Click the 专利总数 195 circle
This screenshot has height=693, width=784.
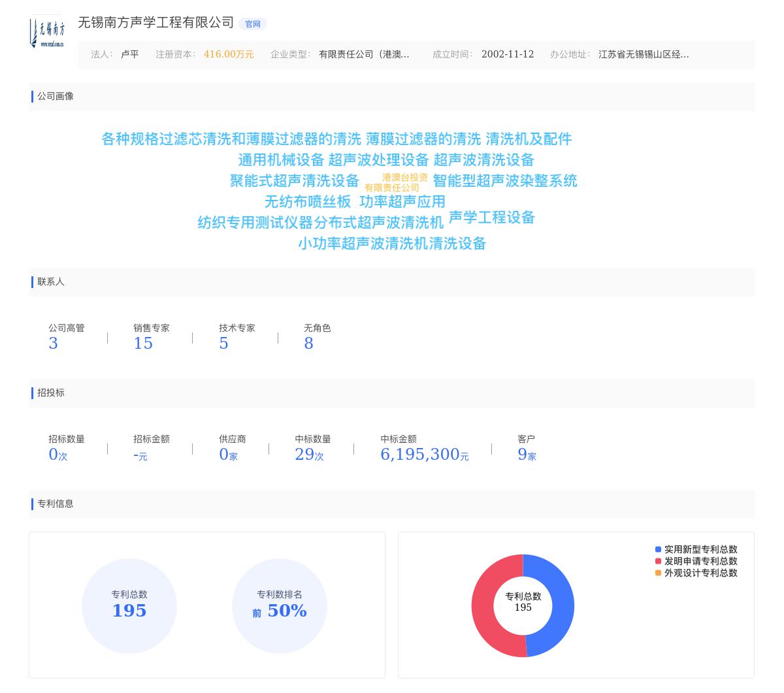point(129,605)
